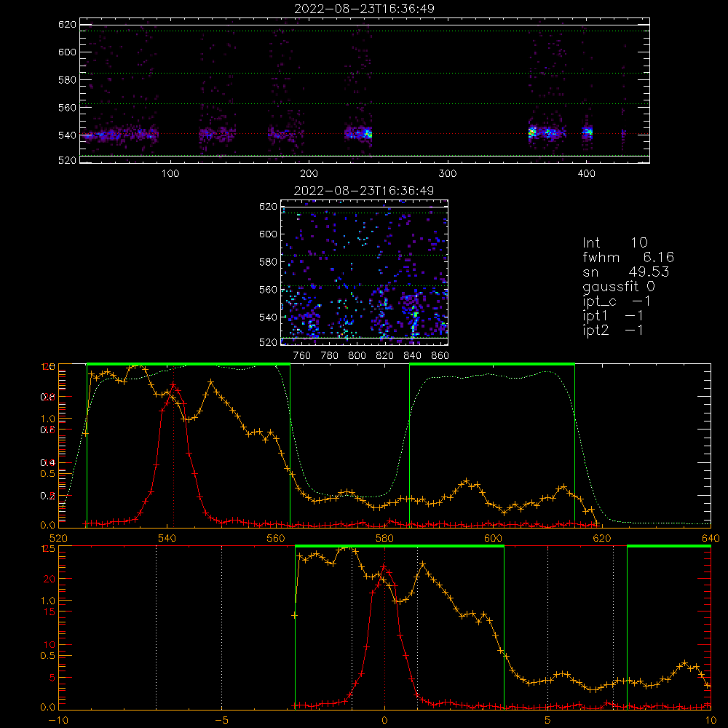The width and height of the screenshot is (728, 728).
Task: Click x-axis label 840 under the middle image
Action: 412,356
